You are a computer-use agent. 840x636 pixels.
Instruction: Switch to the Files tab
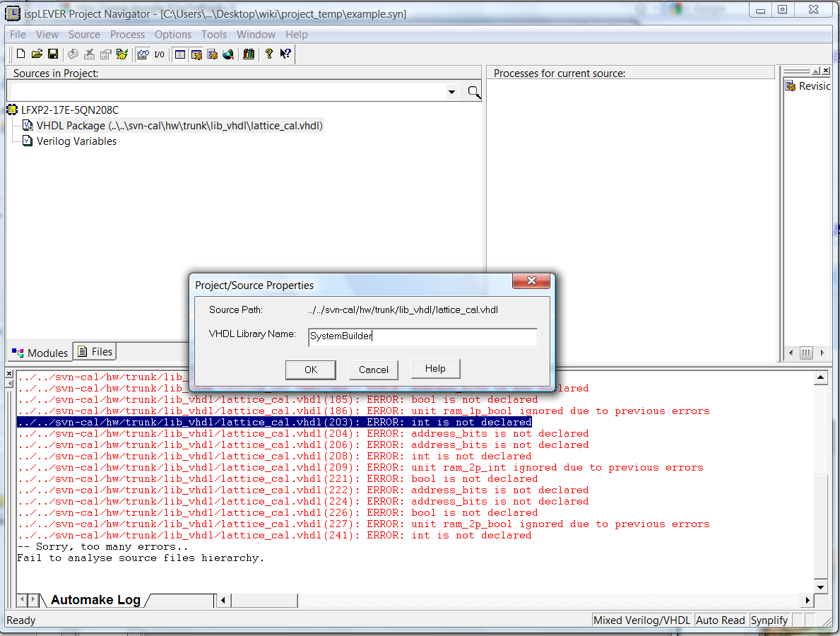pos(95,351)
